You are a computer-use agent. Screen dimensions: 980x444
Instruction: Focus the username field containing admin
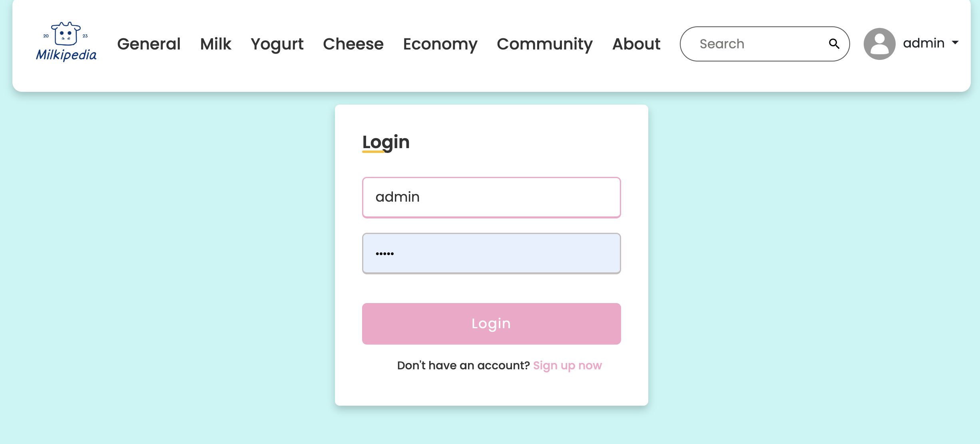[491, 197]
